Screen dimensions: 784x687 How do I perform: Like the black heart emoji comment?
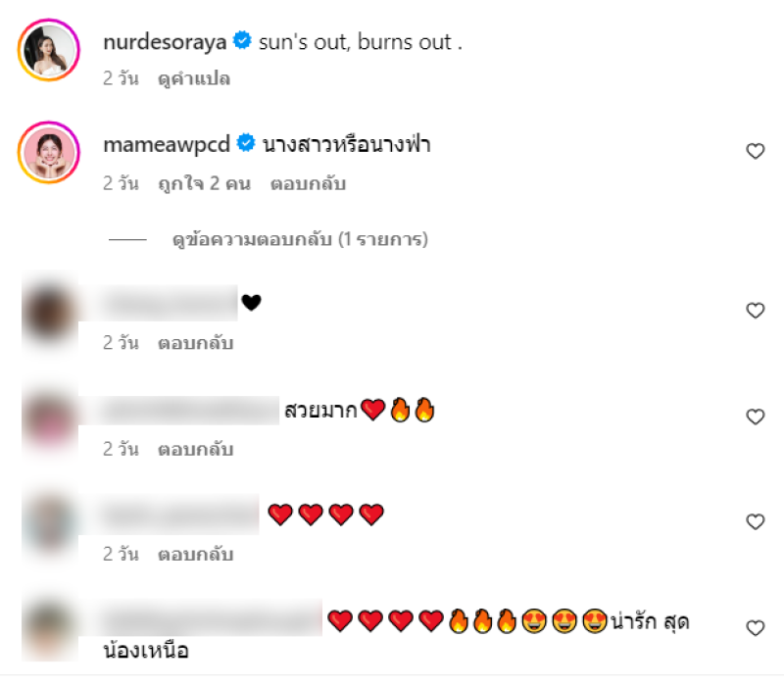pyautogui.click(x=755, y=310)
